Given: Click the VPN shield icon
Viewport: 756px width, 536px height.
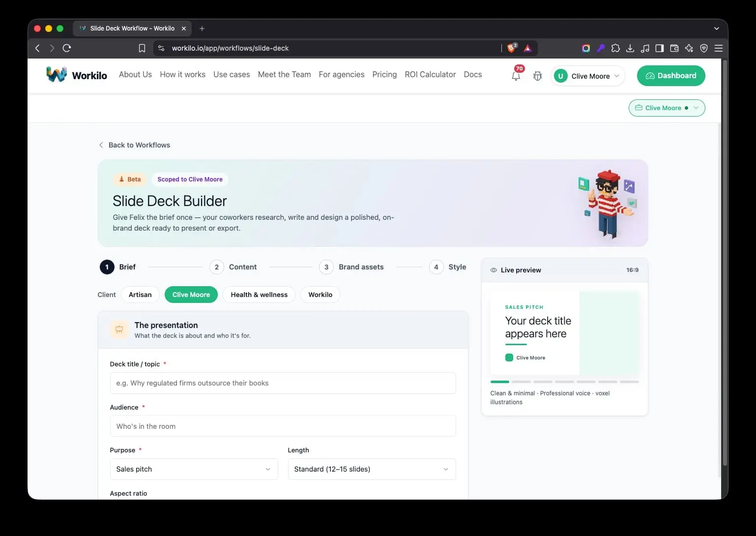Looking at the screenshot, I should pyautogui.click(x=704, y=48).
